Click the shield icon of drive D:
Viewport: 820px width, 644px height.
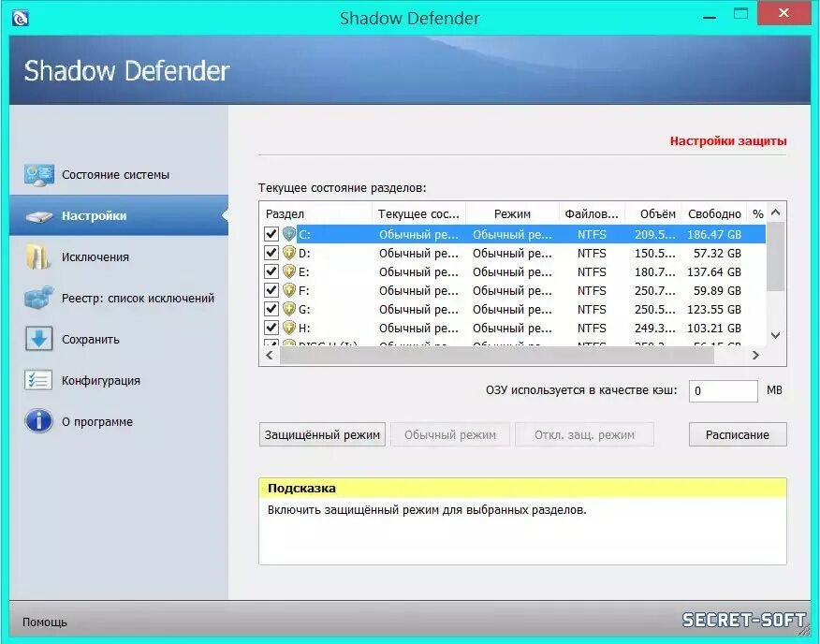[288, 253]
